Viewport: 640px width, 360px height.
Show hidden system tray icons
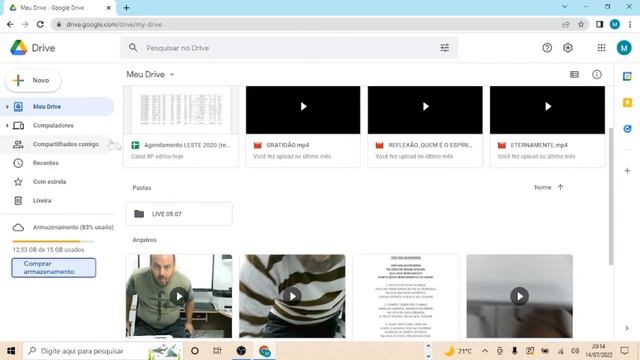click(x=484, y=351)
